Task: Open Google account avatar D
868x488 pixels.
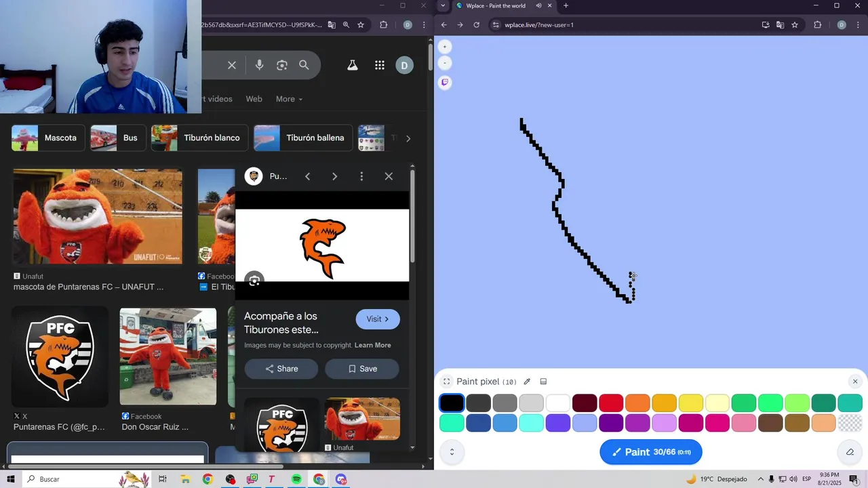Action: pos(404,65)
